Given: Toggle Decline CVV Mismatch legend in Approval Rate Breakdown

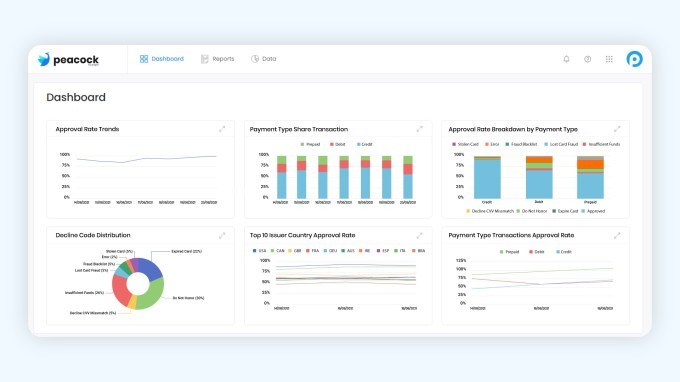Looking at the screenshot, I should [x=490, y=211].
